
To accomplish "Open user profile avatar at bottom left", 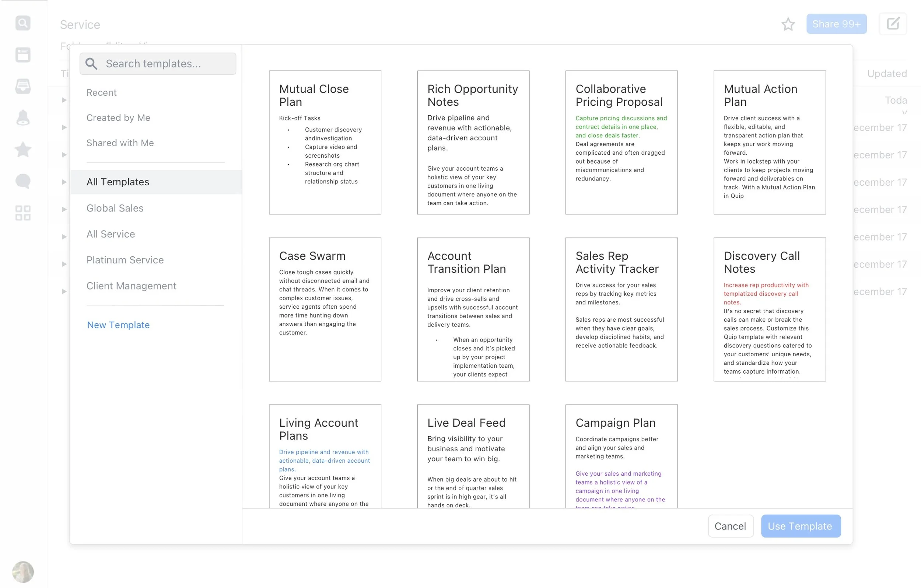I will 23,571.
